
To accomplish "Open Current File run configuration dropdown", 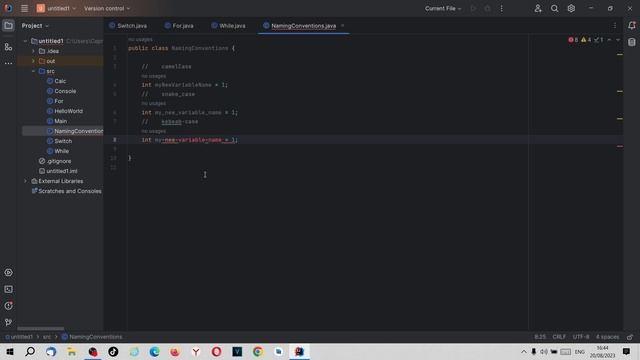I will 443,8.
